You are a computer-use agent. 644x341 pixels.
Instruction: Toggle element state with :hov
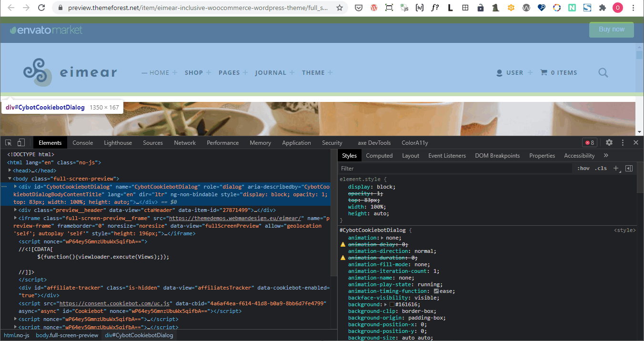pos(583,168)
